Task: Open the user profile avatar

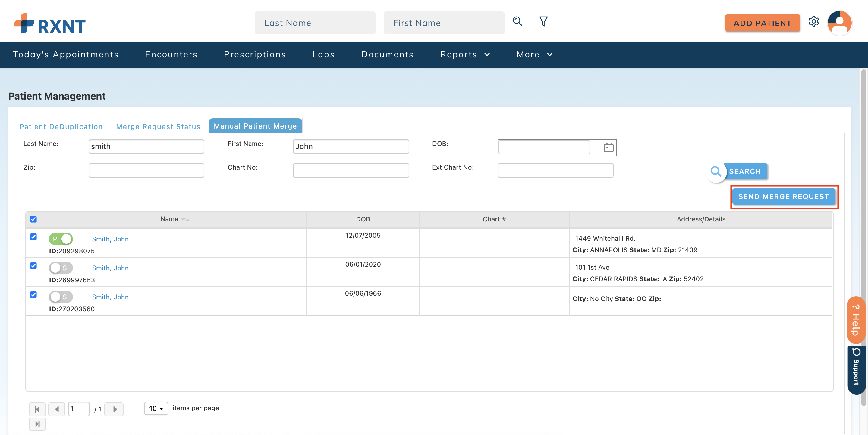Action: [x=839, y=23]
